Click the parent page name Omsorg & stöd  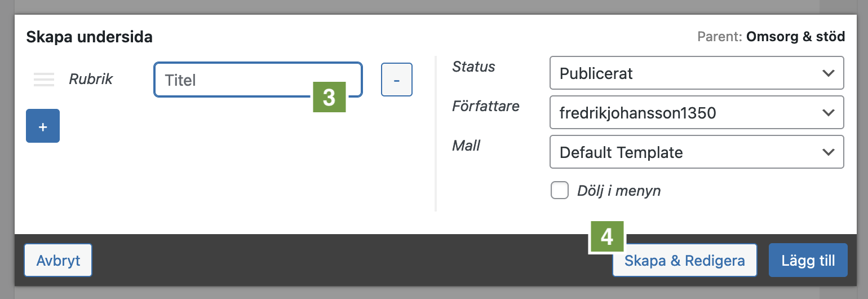(x=795, y=37)
